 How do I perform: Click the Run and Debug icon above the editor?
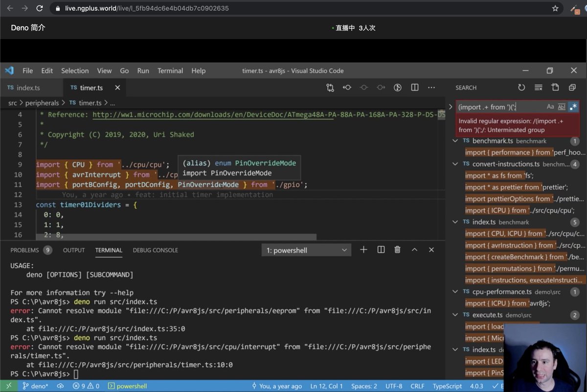point(398,87)
